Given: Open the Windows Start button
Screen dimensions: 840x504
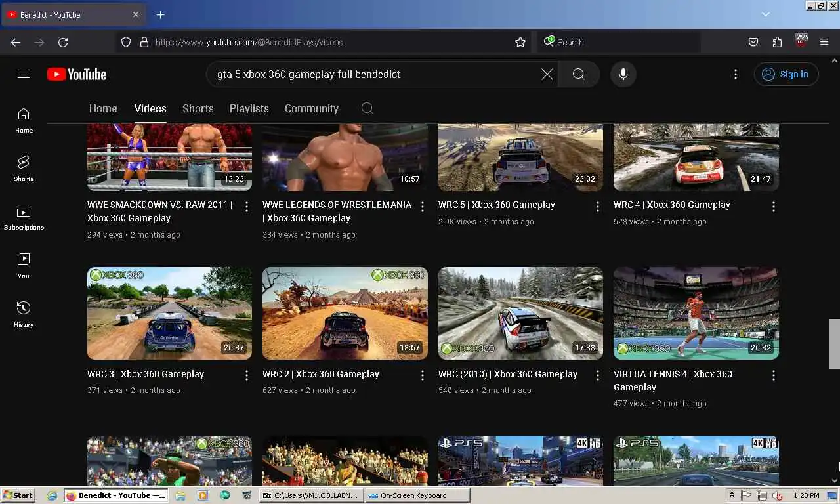Looking at the screenshot, I should point(18,495).
